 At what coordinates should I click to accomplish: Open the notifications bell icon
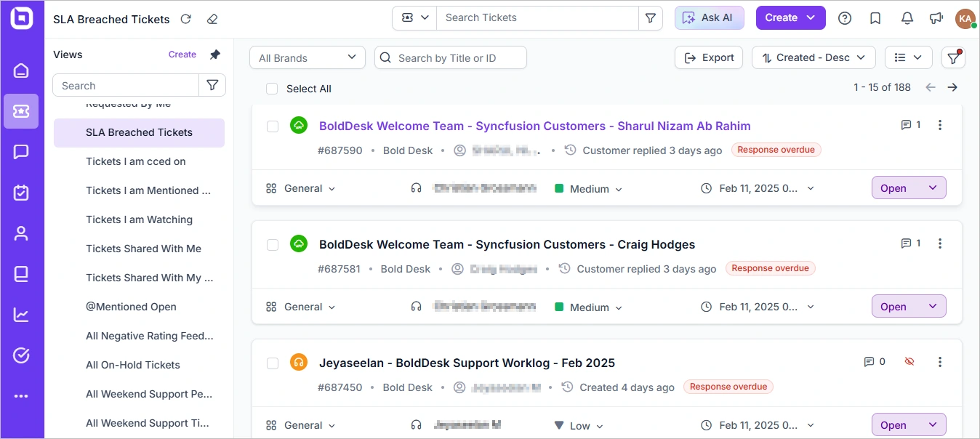[907, 18]
